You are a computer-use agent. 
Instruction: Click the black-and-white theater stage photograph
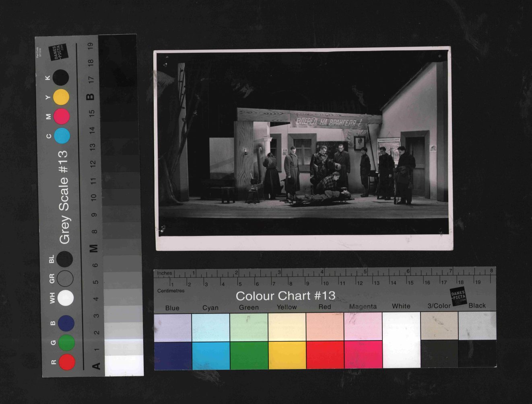pos(304,149)
